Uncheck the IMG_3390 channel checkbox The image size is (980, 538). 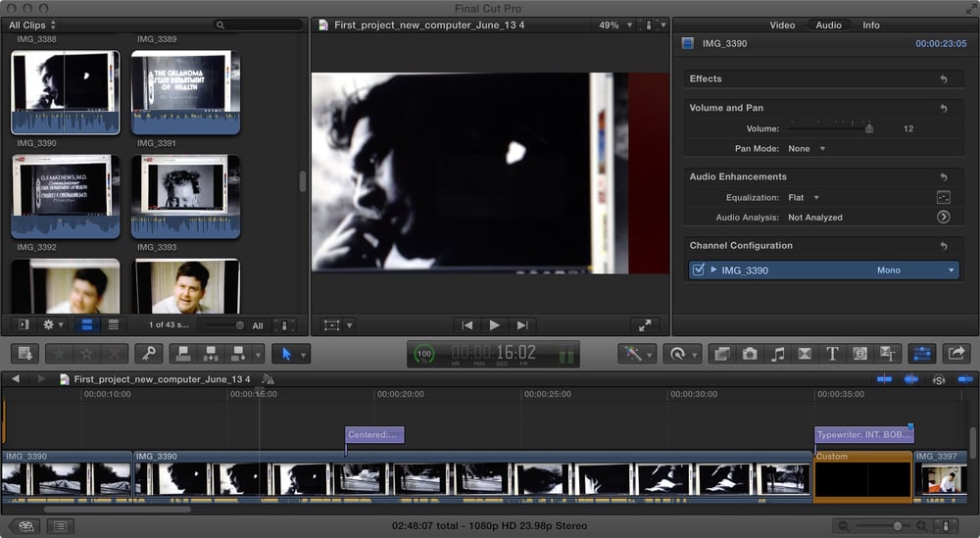click(698, 270)
